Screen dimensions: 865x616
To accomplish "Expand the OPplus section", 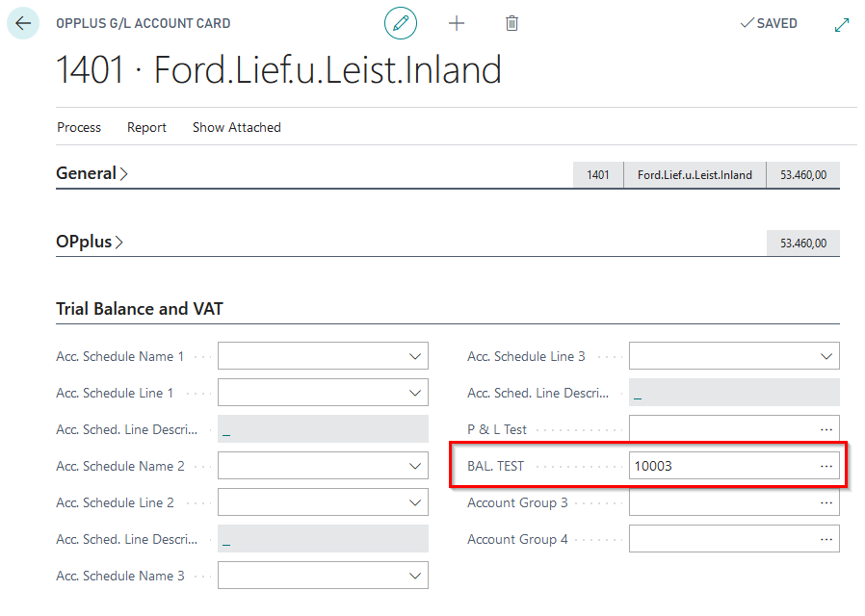I will (x=89, y=243).
